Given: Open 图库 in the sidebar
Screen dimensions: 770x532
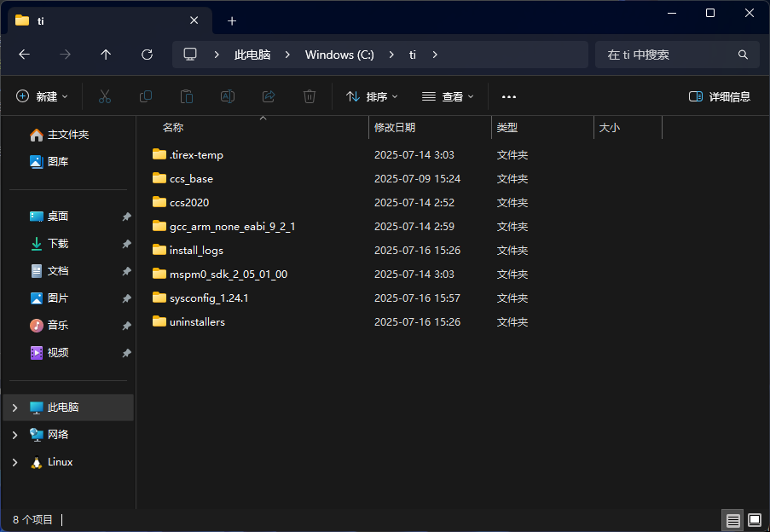Looking at the screenshot, I should click(49, 161).
